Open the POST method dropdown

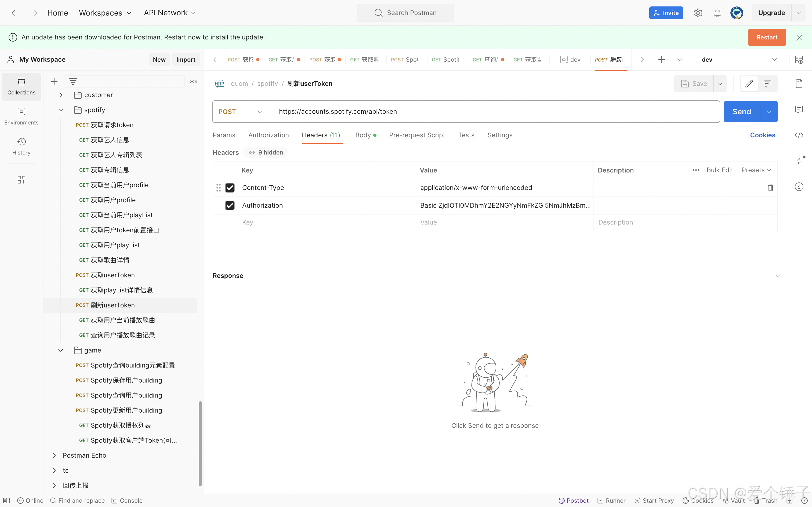tap(240, 112)
